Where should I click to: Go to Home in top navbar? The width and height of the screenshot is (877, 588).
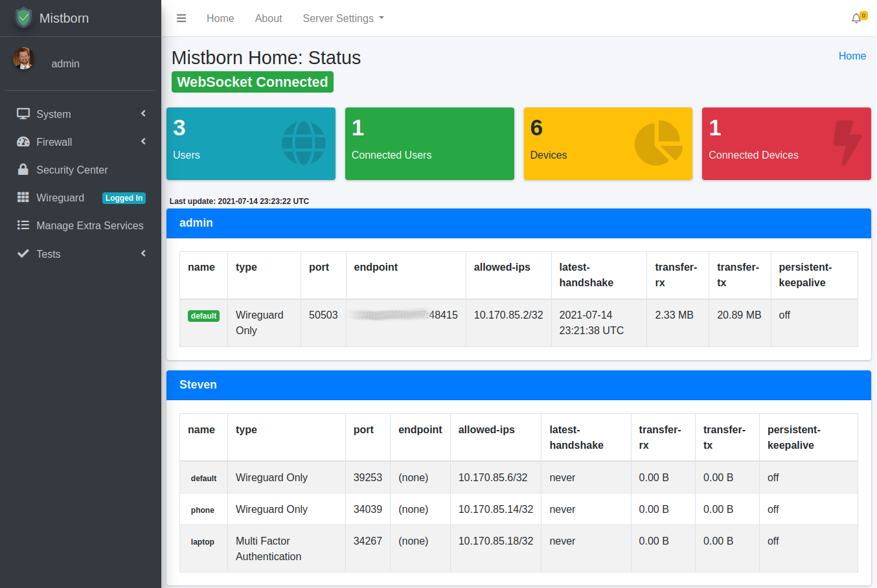[220, 18]
